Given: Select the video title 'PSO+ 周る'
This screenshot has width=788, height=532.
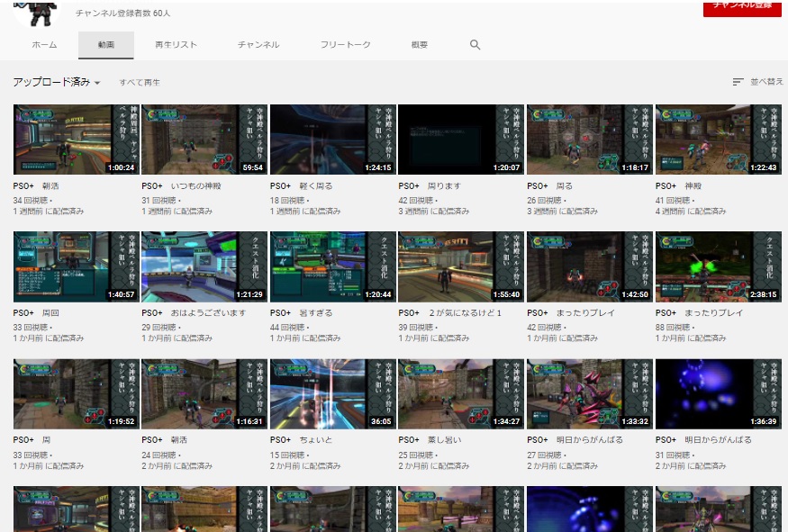Looking at the screenshot, I should (x=549, y=185).
